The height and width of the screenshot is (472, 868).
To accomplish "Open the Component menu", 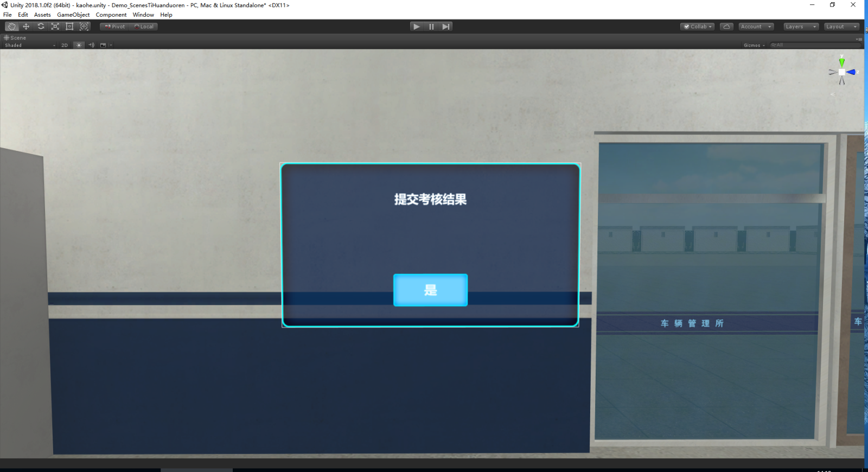I will pos(111,15).
